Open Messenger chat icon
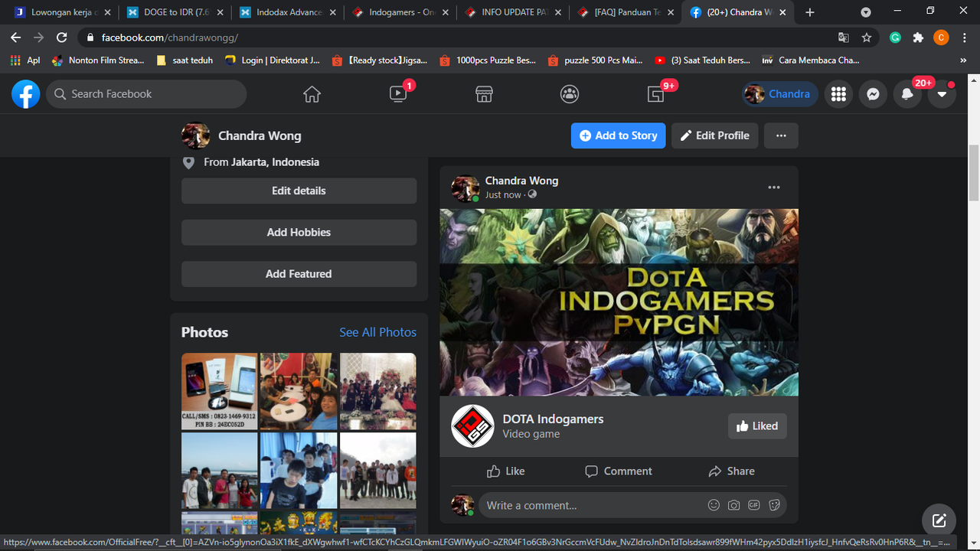 pos(873,94)
